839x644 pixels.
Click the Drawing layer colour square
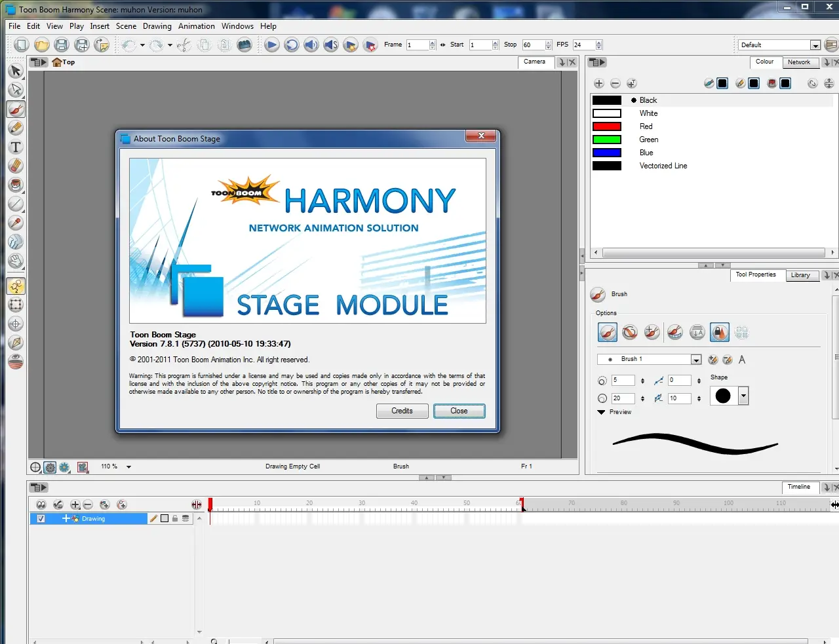(165, 519)
